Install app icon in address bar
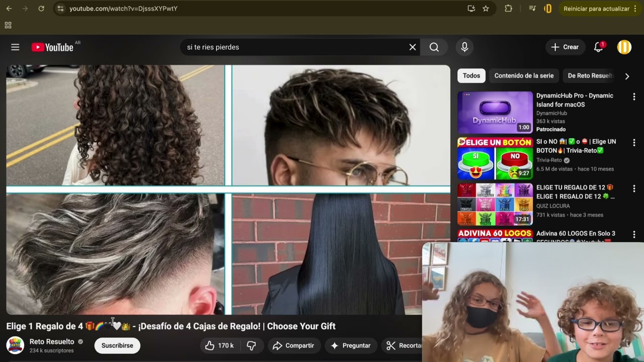 [x=471, y=9]
